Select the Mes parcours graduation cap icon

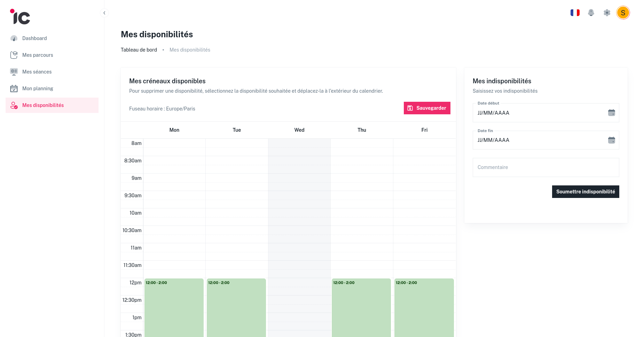(14, 55)
